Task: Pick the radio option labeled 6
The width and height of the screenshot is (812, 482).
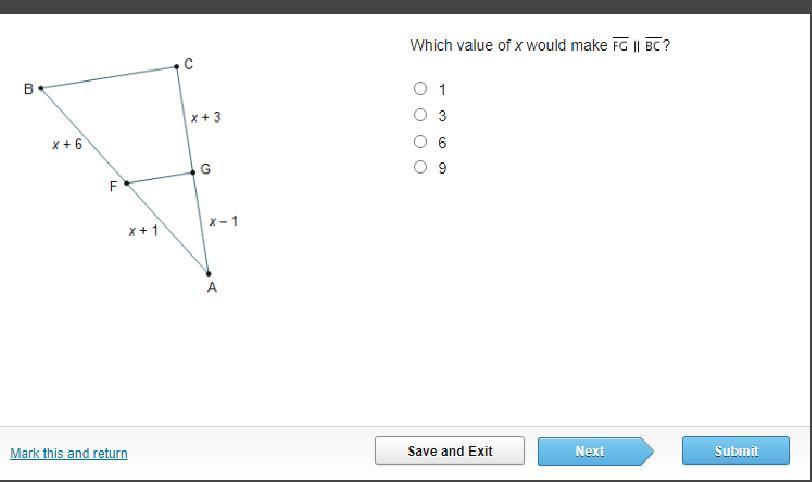Action: pyautogui.click(x=421, y=142)
